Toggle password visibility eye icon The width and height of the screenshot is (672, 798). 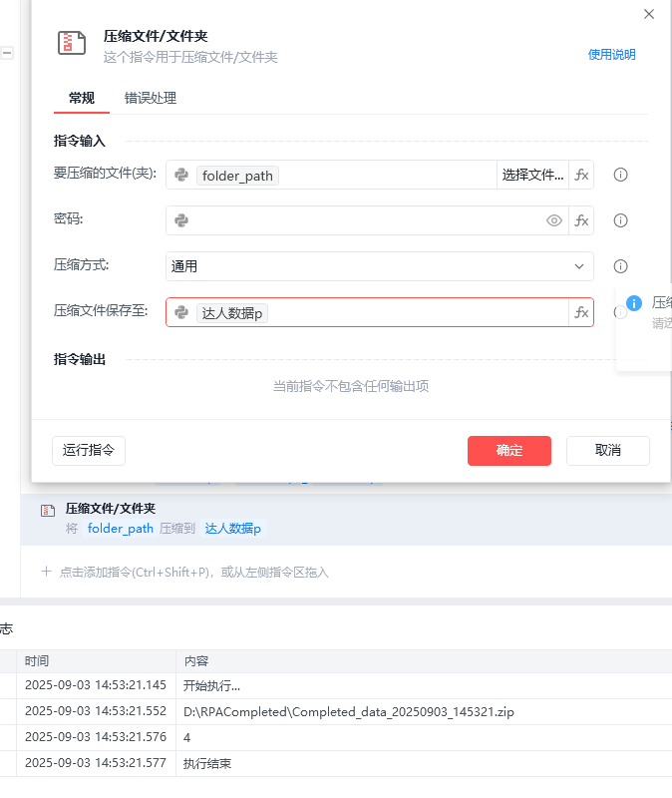[554, 220]
